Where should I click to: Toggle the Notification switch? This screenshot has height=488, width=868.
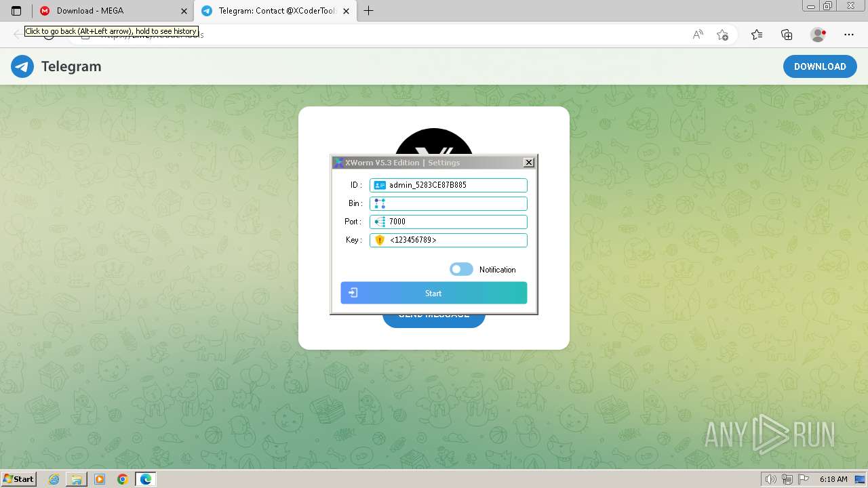(x=461, y=270)
